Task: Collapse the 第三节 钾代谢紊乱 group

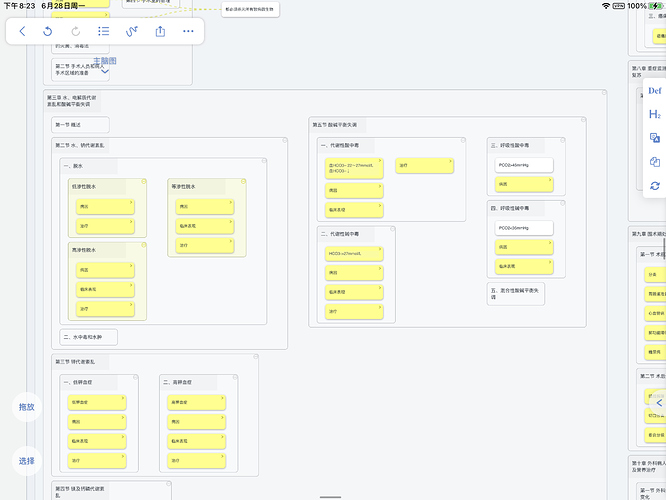Action: coord(256,357)
